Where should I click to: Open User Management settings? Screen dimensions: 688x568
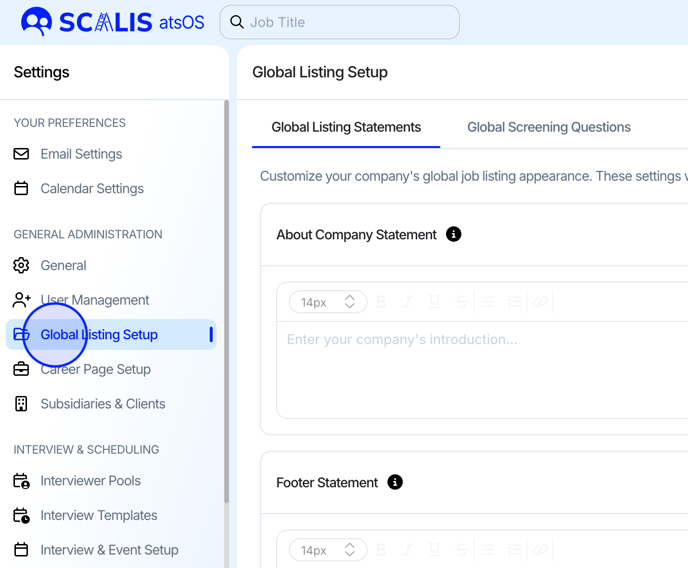pyautogui.click(x=95, y=300)
